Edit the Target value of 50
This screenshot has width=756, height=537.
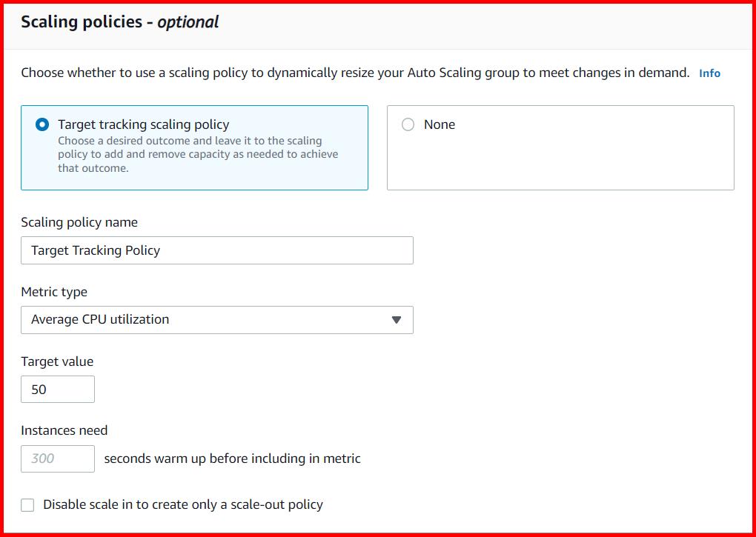[x=58, y=389]
